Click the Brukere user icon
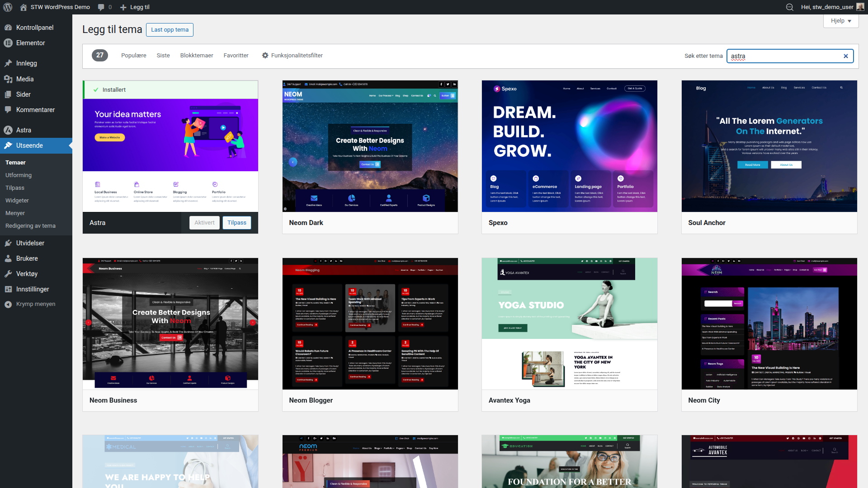The image size is (868, 488). pyautogui.click(x=8, y=258)
